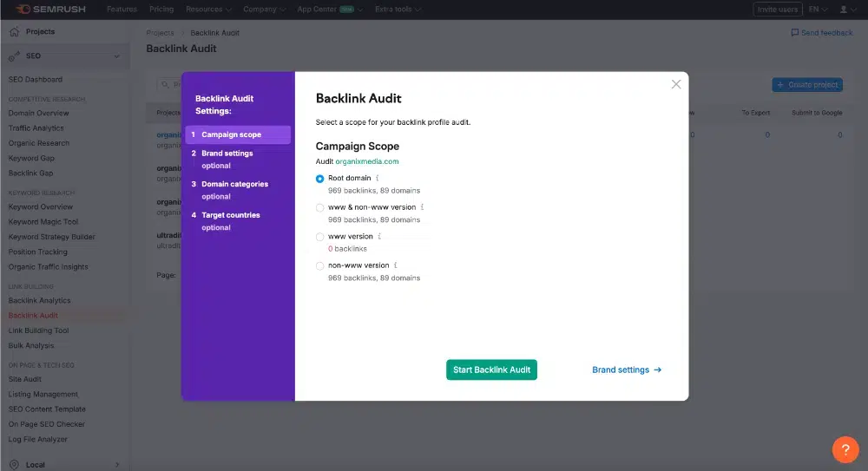This screenshot has width=868, height=471.
Task: Click the projects search field behind dialog
Action: (169, 85)
